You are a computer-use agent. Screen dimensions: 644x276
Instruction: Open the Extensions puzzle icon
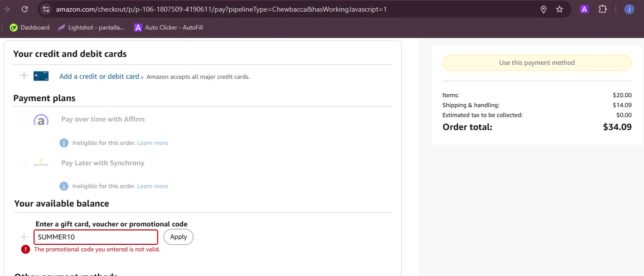pos(603,9)
